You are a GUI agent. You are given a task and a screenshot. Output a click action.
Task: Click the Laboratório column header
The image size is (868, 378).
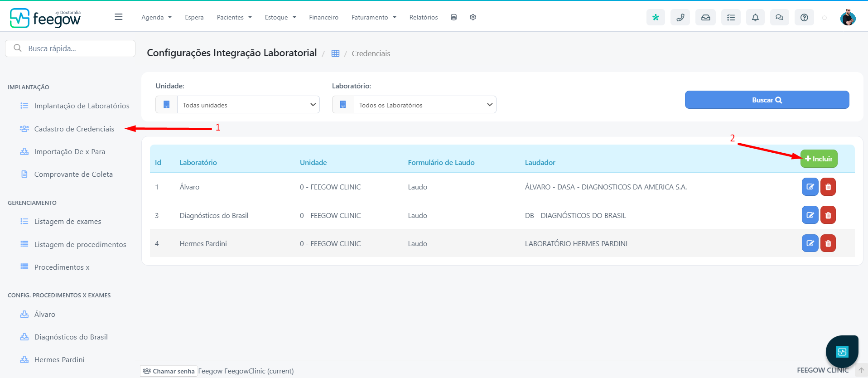[x=198, y=162]
